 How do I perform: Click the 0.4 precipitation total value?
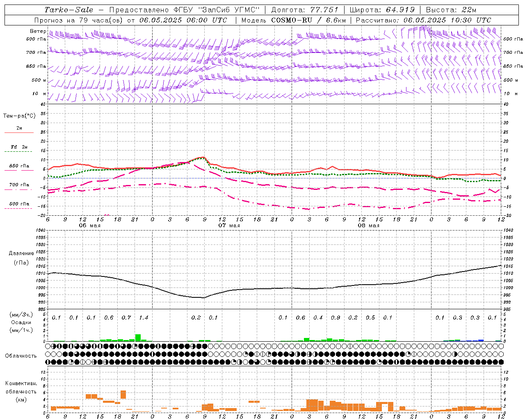pos(318,318)
